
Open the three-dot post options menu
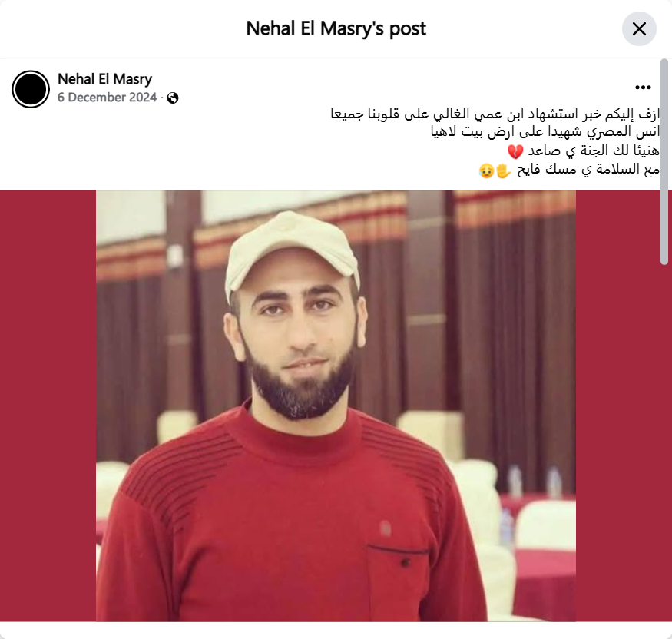tap(643, 88)
